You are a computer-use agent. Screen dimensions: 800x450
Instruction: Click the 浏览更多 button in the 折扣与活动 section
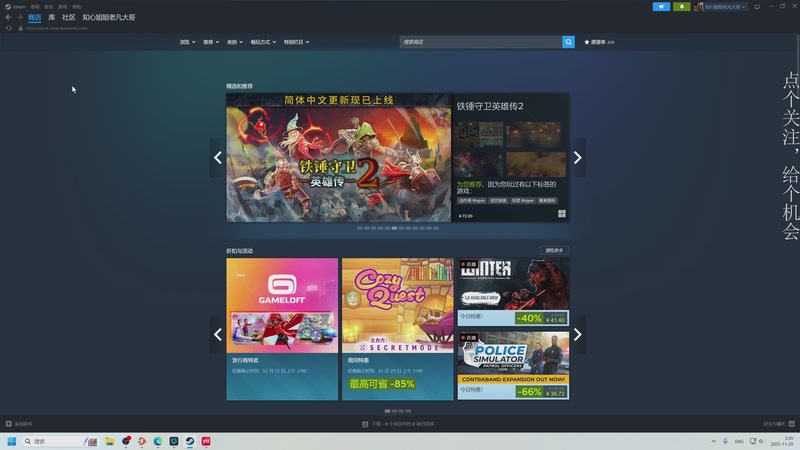pyautogui.click(x=554, y=251)
